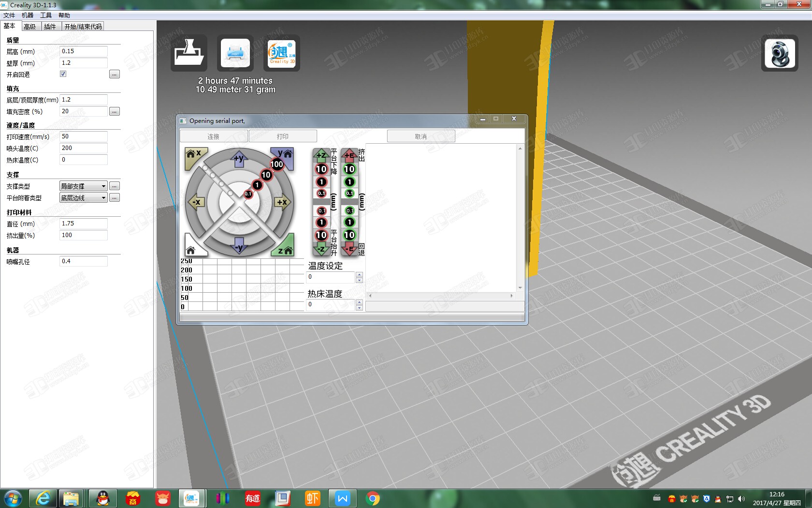Open retraction settings ellipsis button
The image size is (812, 508).
point(115,75)
